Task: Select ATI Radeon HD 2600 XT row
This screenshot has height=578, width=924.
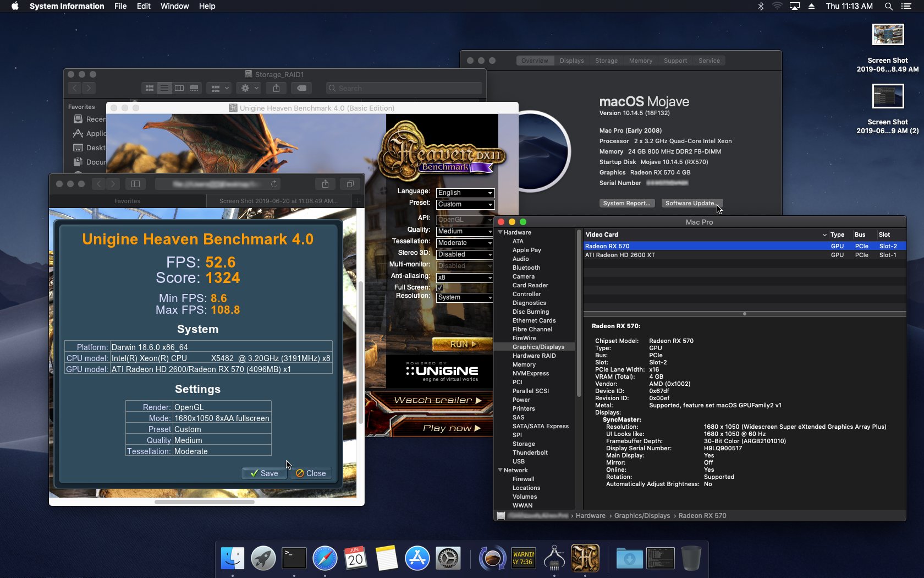Action: [620, 255]
